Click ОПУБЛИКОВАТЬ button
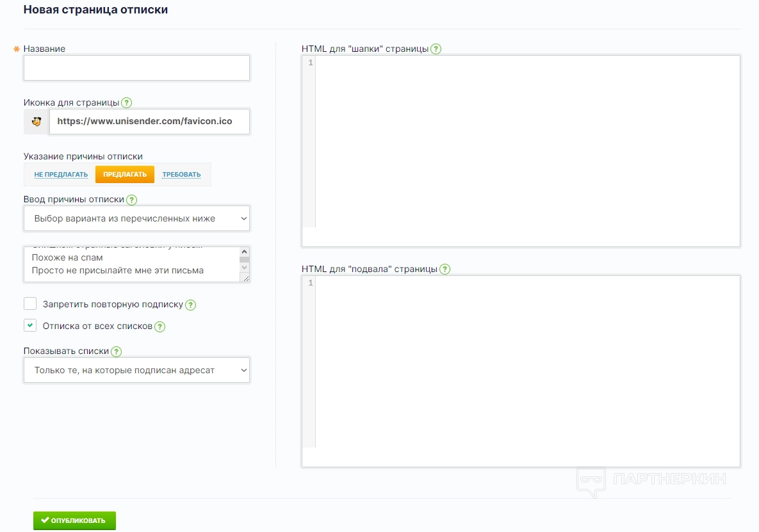 pos(74,520)
